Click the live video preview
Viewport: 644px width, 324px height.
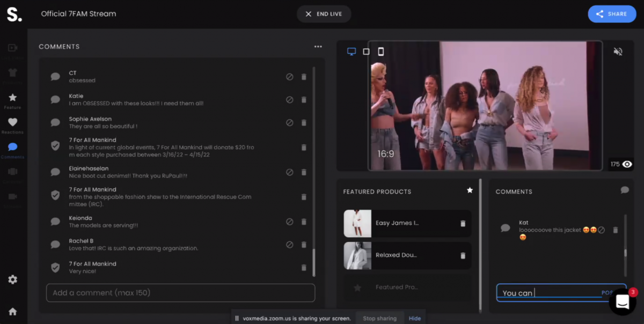pyautogui.click(x=485, y=106)
